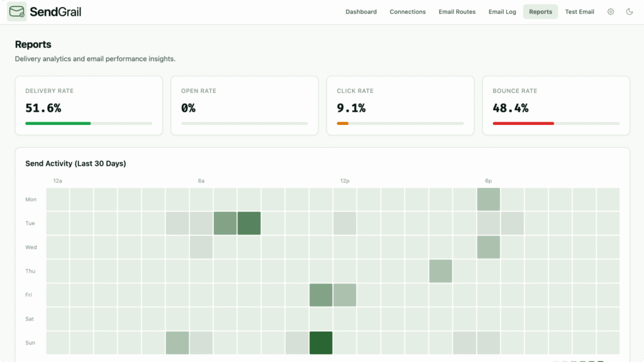Screen dimensions: 644x362
Task: Click the shaded Thursday heatmap cell
Action: tap(441, 271)
